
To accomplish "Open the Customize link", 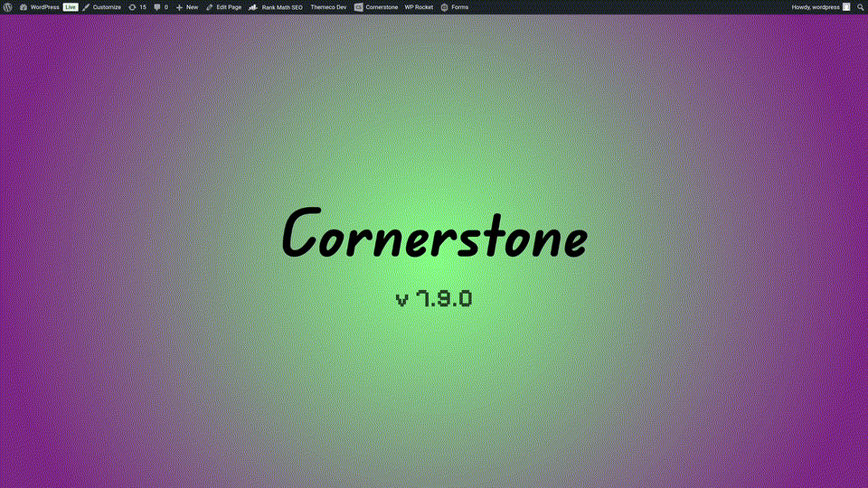I will [102, 7].
